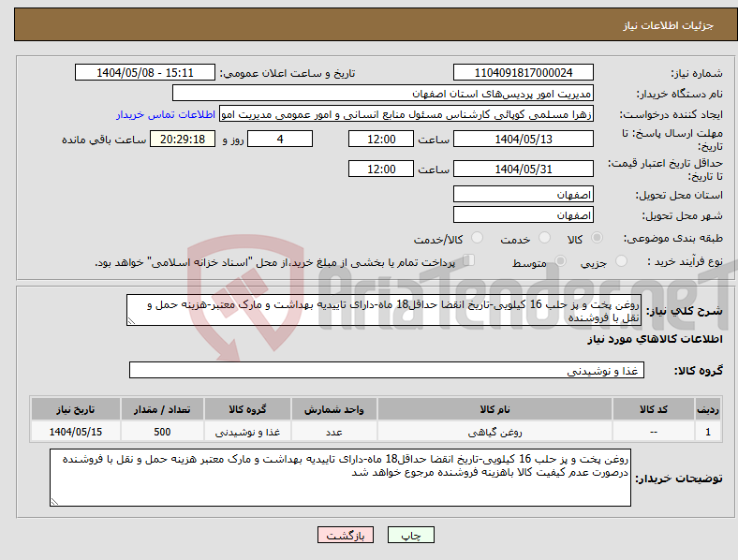Click the row number cell 1

pyautogui.click(x=708, y=432)
